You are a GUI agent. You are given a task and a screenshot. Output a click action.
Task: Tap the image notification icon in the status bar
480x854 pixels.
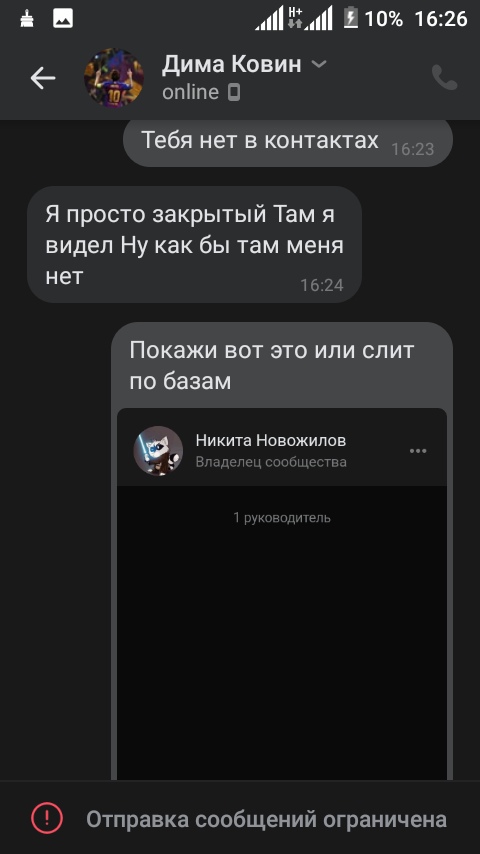pyautogui.click(x=63, y=19)
